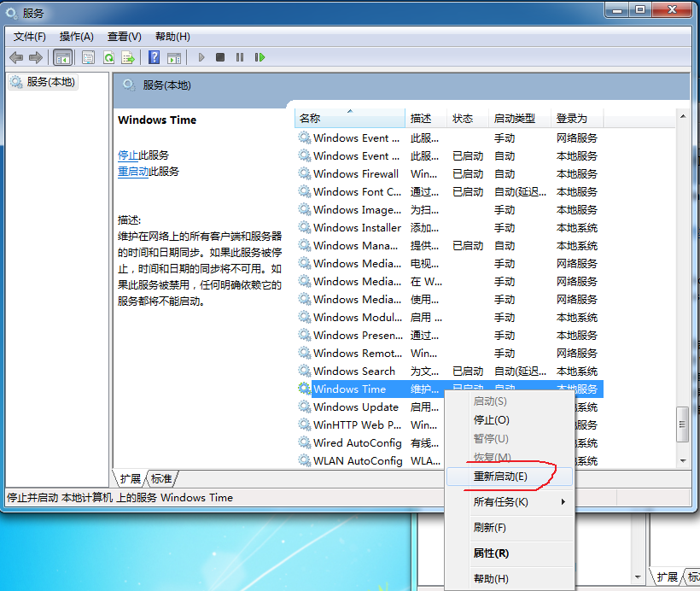Viewport: 700px width, 591px height.
Task: Select the Windows Firewall service row
Action: tap(449, 173)
